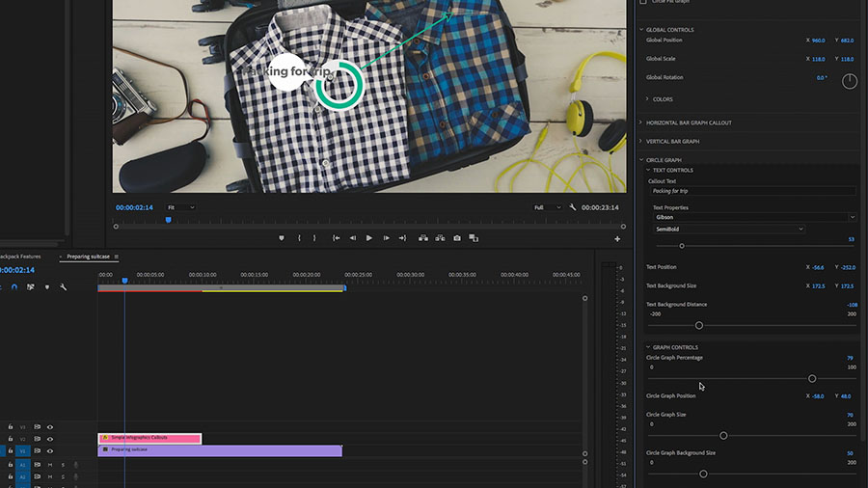This screenshot has height=488, width=868.
Task: Click the Lift button in the monitor
Action: 421,238
